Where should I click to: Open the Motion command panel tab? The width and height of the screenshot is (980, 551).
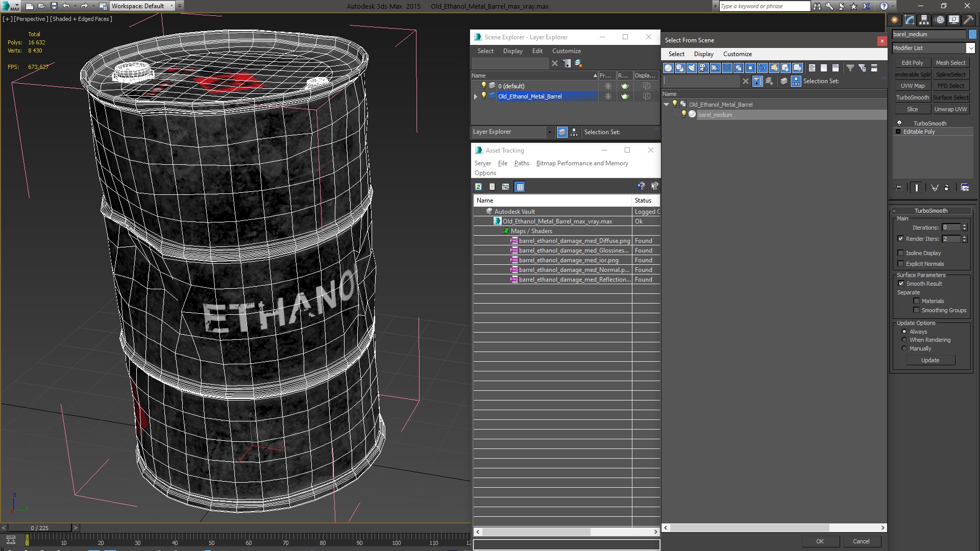point(939,20)
